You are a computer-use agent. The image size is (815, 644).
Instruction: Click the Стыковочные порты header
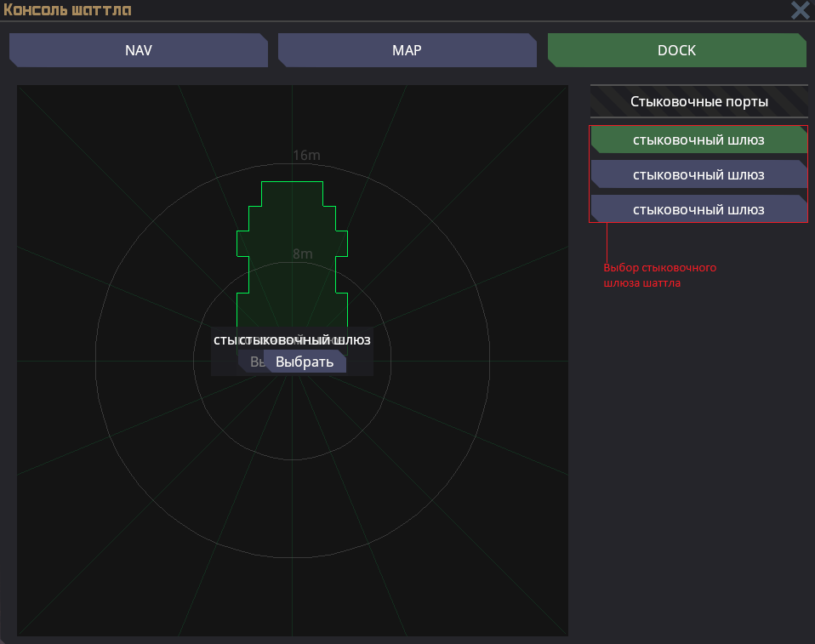[698, 101]
